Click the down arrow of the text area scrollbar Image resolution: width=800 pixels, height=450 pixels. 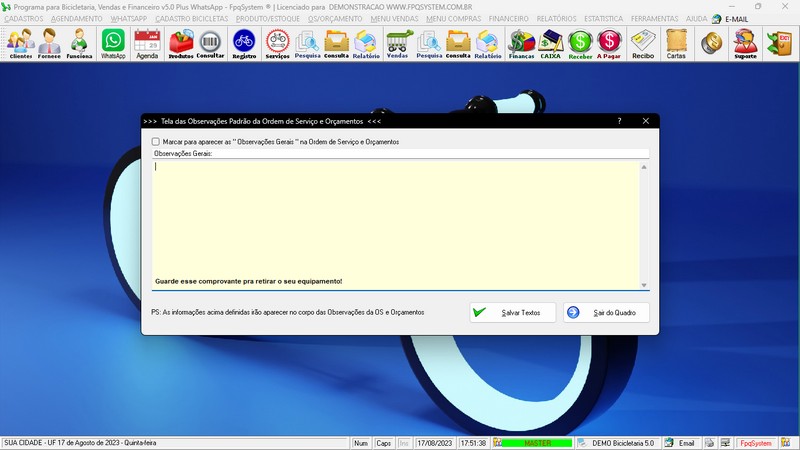coord(644,285)
